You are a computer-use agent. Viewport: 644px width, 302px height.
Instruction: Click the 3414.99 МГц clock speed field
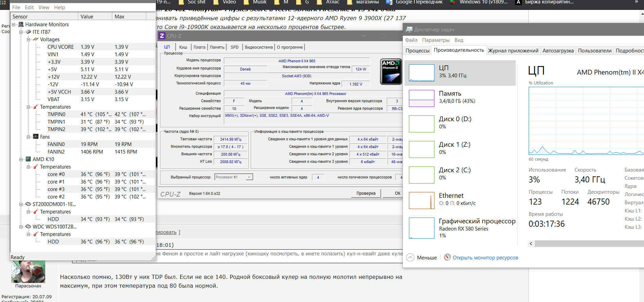(231, 139)
